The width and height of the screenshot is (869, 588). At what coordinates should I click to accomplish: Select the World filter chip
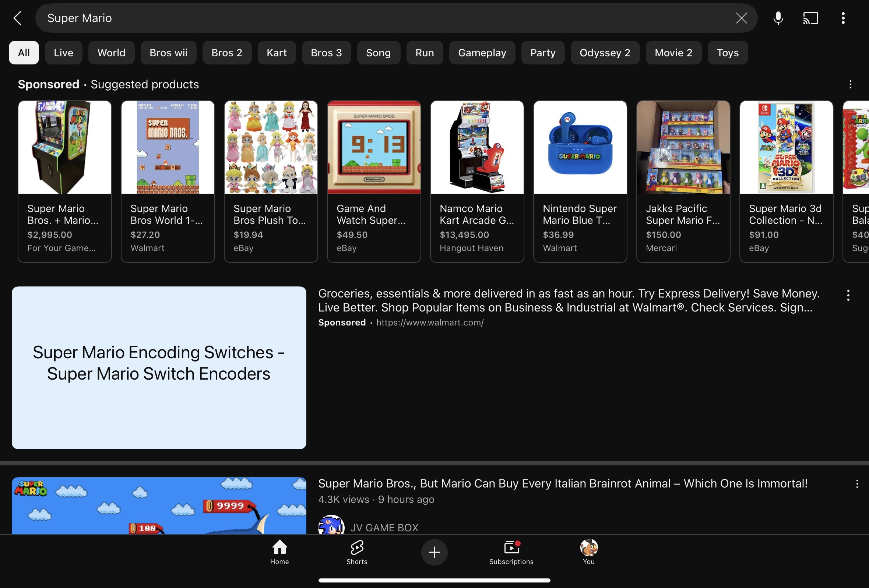[x=112, y=53]
